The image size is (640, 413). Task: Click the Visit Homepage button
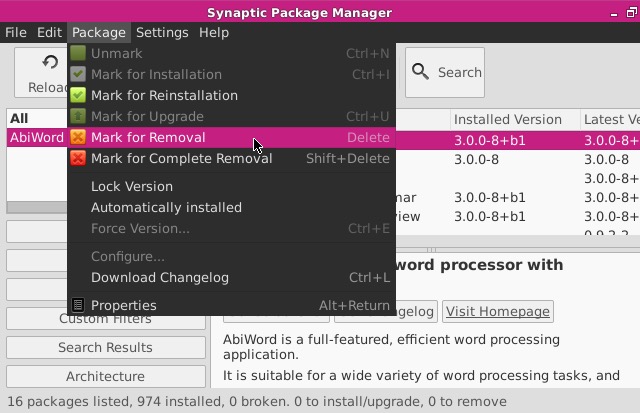(497, 311)
